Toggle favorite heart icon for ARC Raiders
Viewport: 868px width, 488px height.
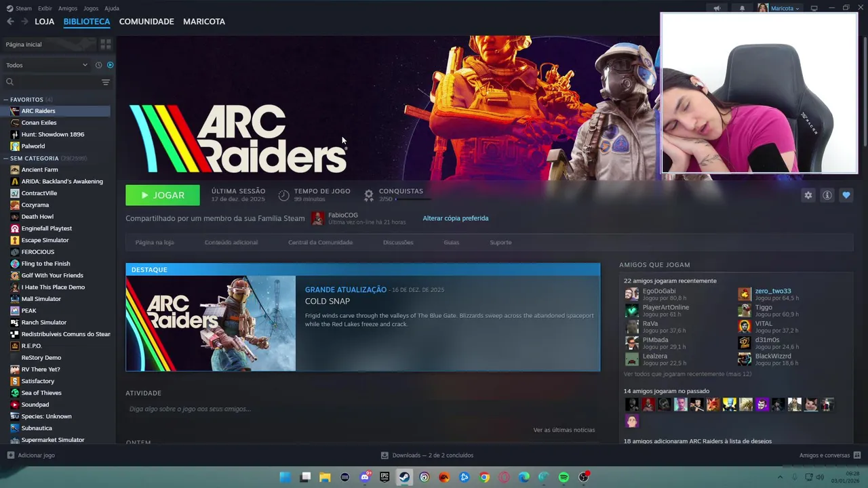(846, 195)
